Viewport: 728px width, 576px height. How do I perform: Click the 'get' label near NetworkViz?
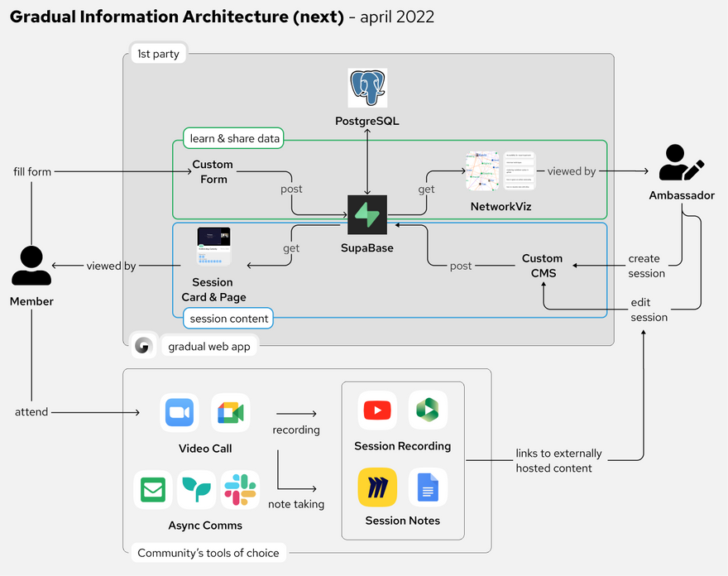pyautogui.click(x=426, y=190)
